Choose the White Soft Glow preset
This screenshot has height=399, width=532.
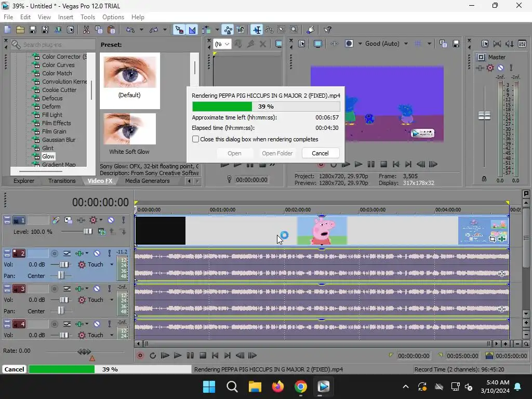click(x=129, y=134)
